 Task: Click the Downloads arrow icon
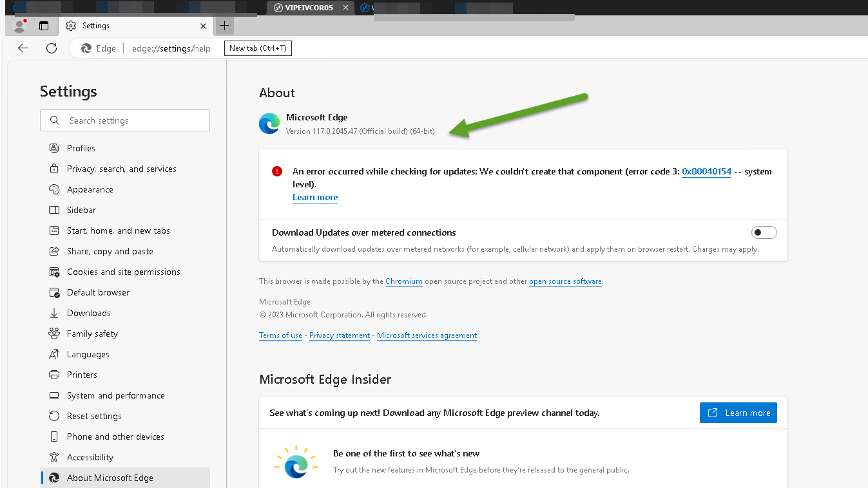(x=54, y=313)
